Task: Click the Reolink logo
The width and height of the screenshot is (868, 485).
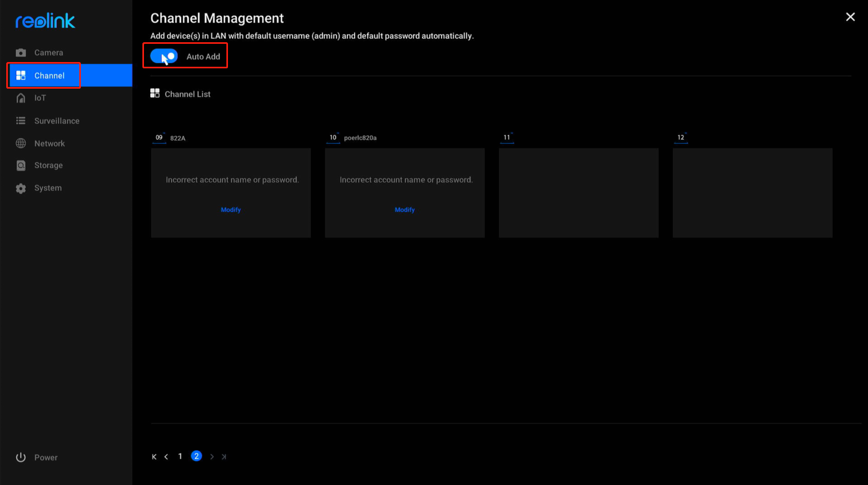Action: click(45, 21)
